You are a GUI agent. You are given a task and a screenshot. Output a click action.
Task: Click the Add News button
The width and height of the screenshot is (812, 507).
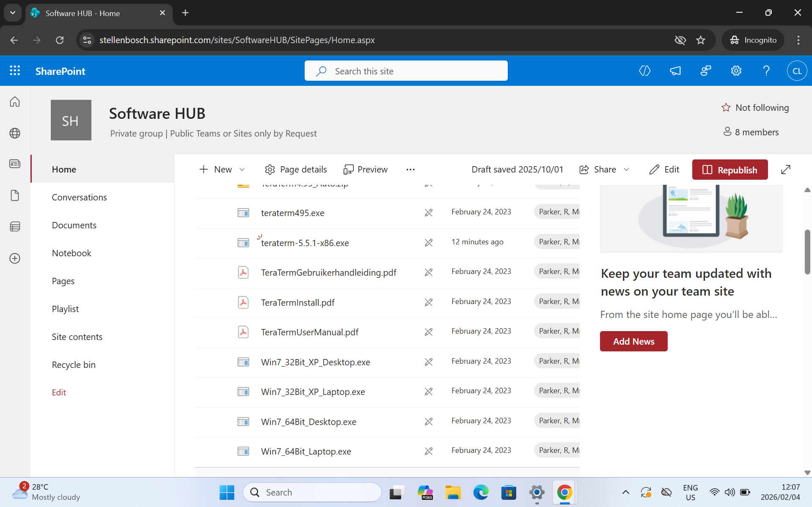coord(633,341)
